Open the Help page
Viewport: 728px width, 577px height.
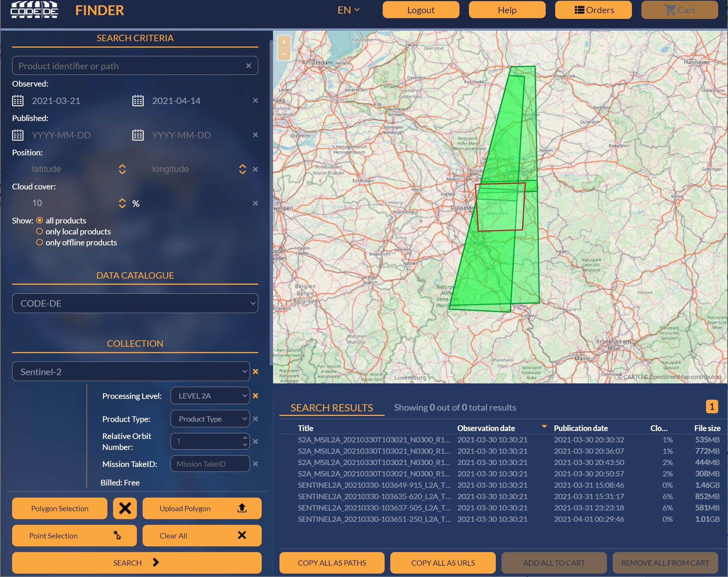507,10
